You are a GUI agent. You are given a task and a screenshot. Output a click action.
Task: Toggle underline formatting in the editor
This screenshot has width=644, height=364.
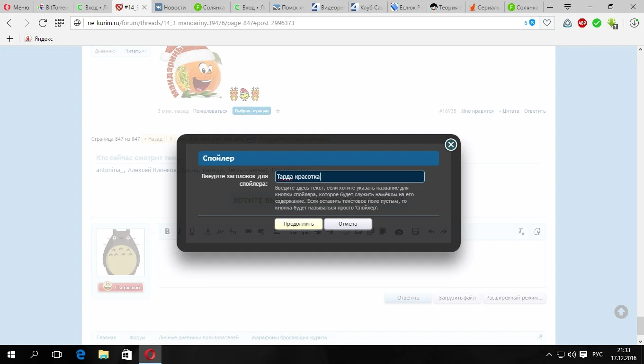click(192, 231)
